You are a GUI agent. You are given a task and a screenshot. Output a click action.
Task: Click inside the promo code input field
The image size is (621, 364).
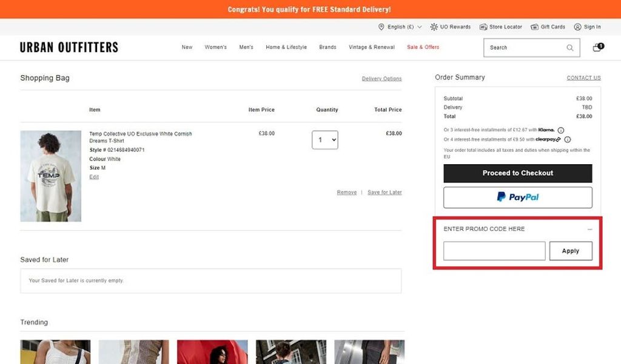point(494,250)
